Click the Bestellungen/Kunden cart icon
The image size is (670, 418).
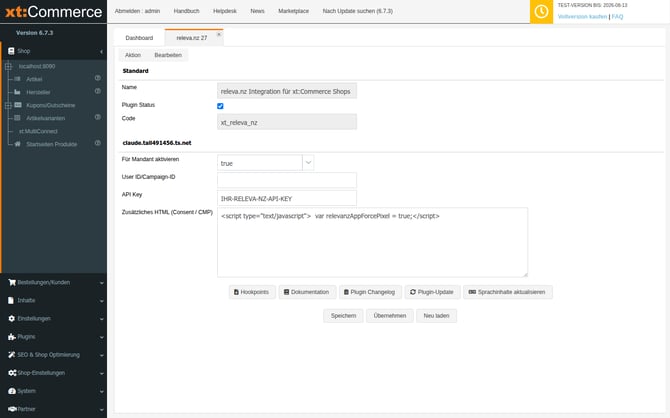click(x=12, y=283)
